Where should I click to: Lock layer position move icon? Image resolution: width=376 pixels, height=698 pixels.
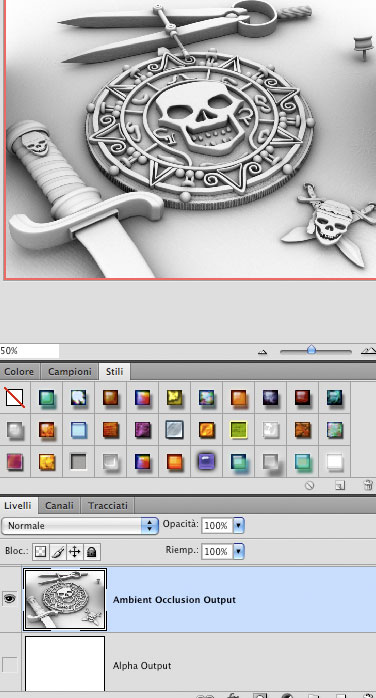75,552
